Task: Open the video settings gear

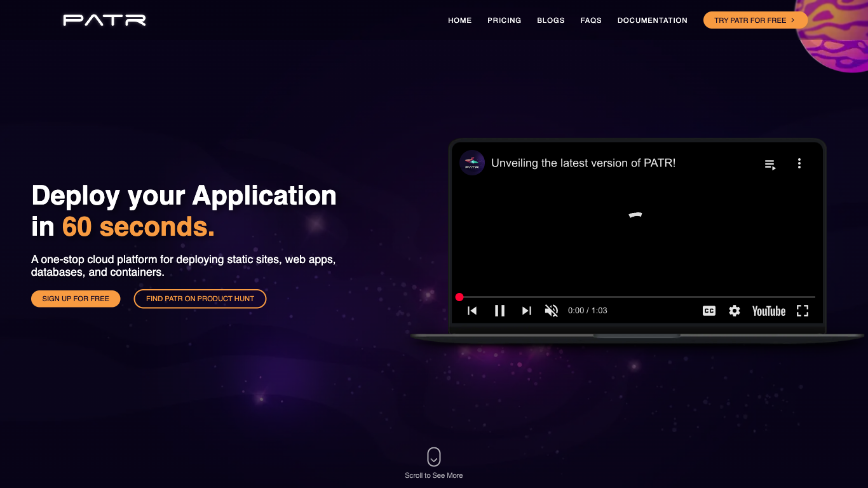Action: pyautogui.click(x=735, y=311)
